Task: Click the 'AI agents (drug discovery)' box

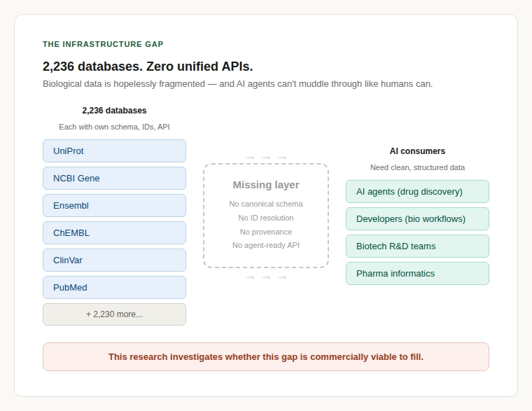Action: pos(417,191)
